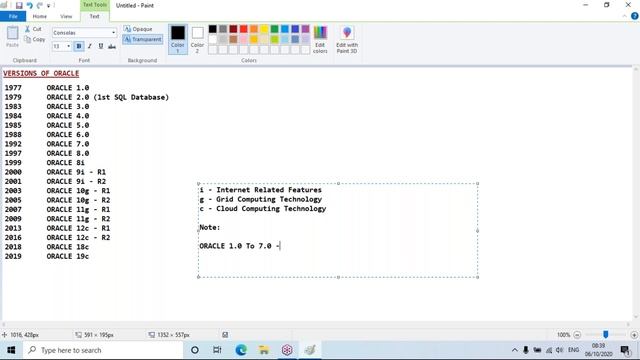Click the text 'Note:' in the text box
The width and height of the screenshot is (640, 360).
pos(209,227)
